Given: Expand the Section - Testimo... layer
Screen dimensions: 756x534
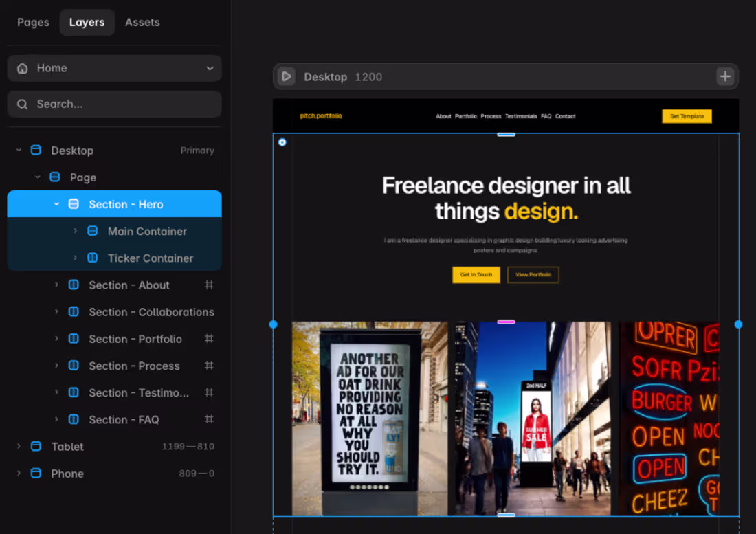Looking at the screenshot, I should (56, 393).
